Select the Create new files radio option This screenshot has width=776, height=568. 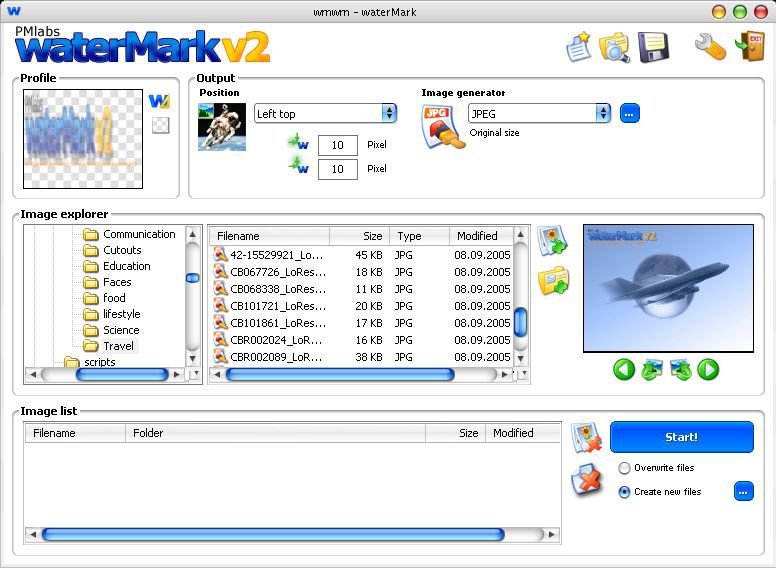tap(625, 492)
